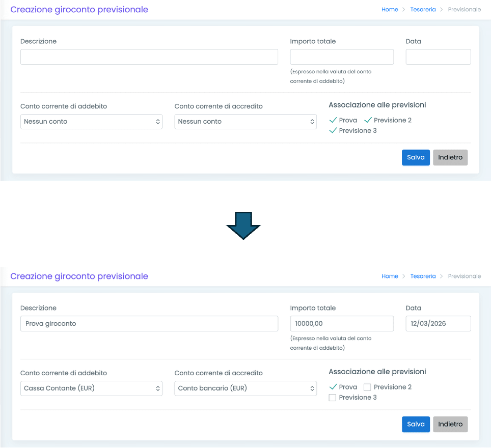The height and width of the screenshot is (448, 491).
Task: Expand the credit account dropdown showing Nessun conto
Action: click(x=245, y=122)
